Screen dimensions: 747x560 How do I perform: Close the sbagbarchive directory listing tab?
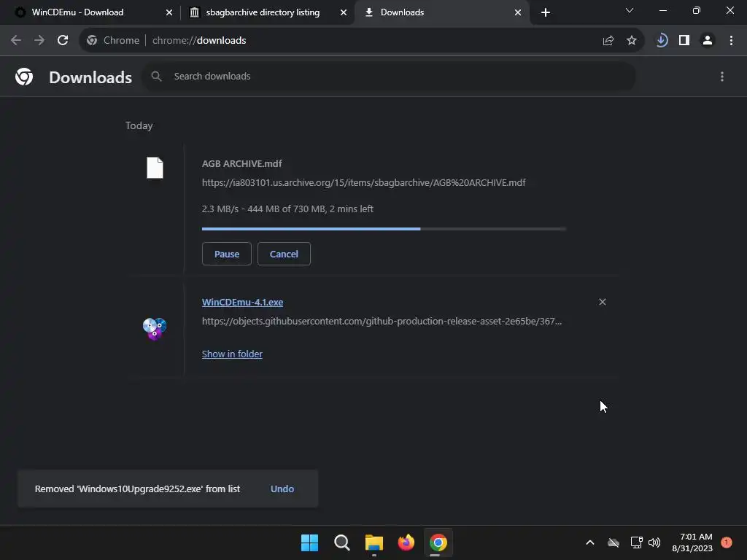(x=344, y=12)
